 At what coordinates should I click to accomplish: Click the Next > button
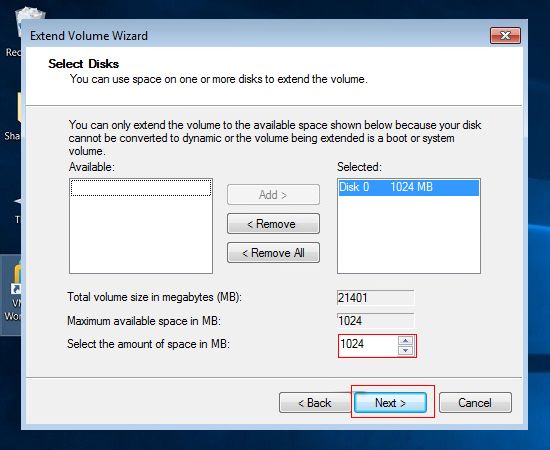click(x=390, y=403)
